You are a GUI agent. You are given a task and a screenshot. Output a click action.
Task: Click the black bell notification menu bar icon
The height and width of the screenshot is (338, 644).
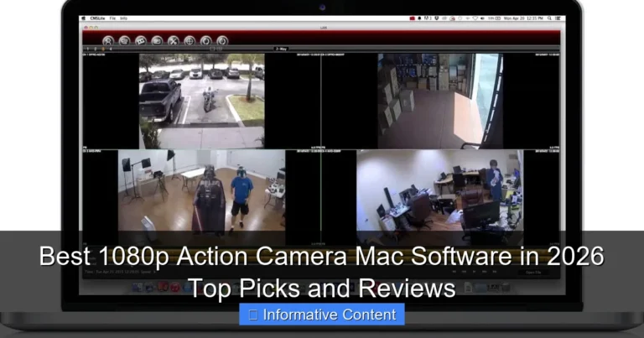click(419, 18)
